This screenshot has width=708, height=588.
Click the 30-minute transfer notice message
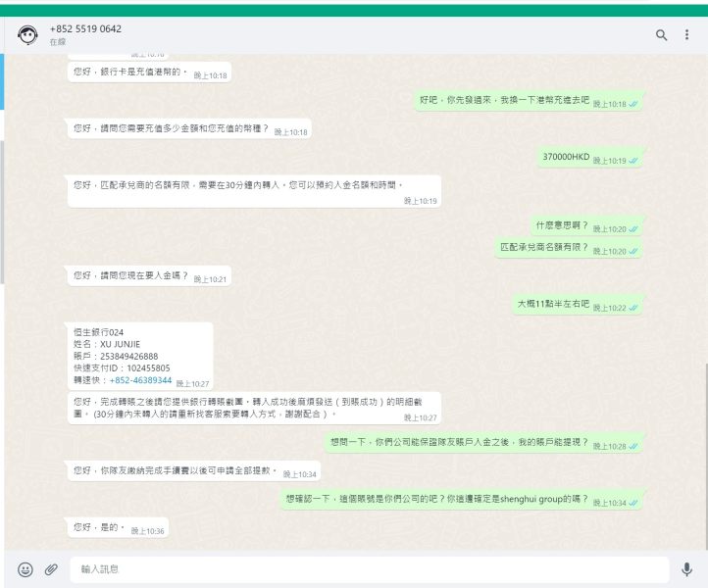(x=254, y=191)
